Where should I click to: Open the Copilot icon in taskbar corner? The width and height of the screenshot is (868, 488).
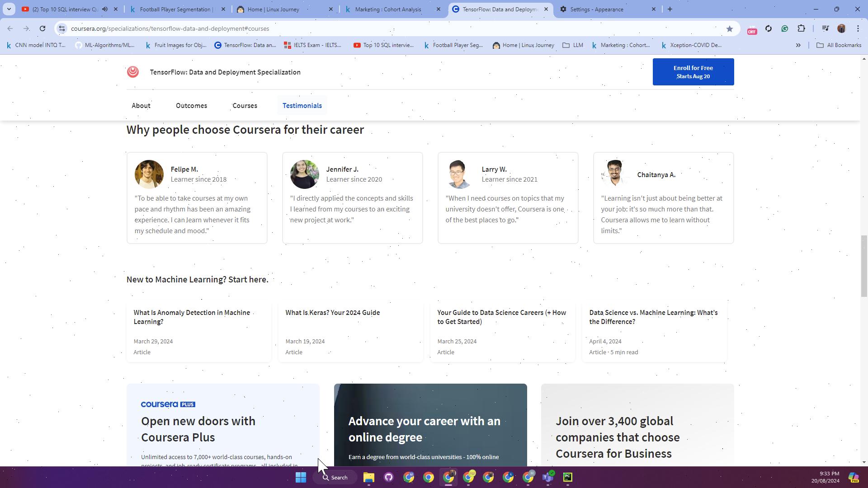point(854,477)
